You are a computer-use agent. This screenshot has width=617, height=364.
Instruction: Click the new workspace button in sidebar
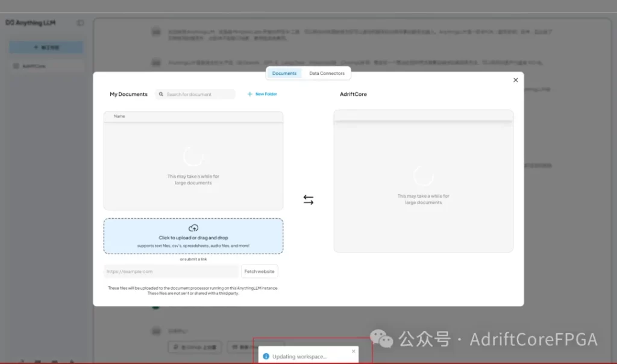(x=46, y=47)
